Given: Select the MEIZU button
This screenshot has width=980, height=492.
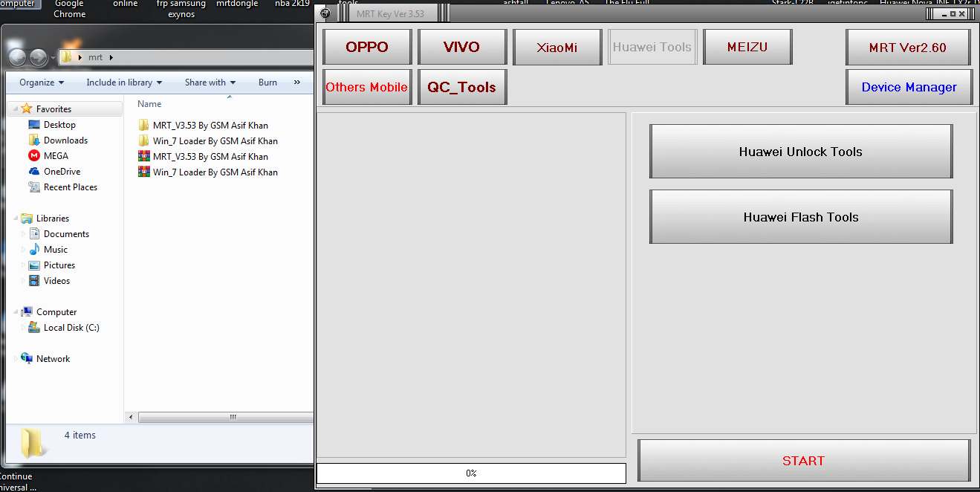Looking at the screenshot, I should click(x=747, y=47).
